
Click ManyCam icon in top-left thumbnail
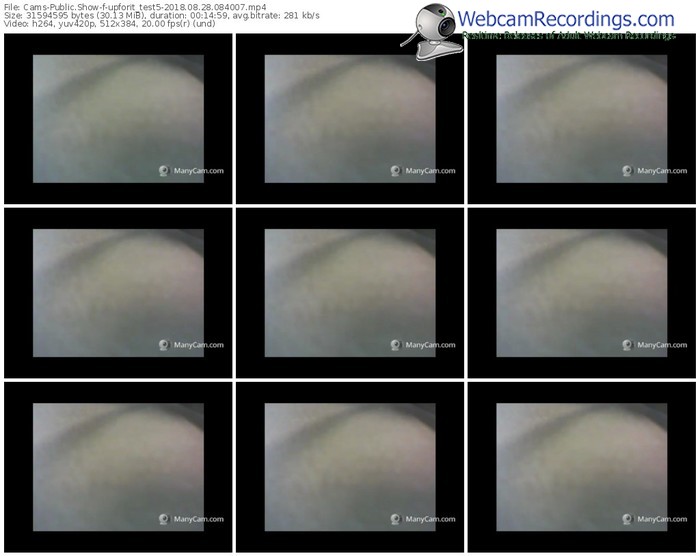point(164,171)
